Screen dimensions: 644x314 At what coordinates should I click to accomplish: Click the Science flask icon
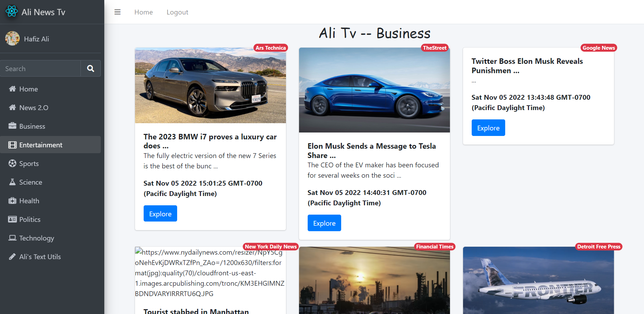12,182
